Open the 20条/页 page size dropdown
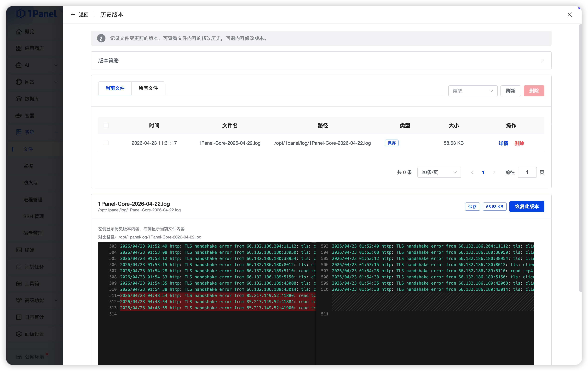This screenshot has width=588, height=371. (439, 172)
